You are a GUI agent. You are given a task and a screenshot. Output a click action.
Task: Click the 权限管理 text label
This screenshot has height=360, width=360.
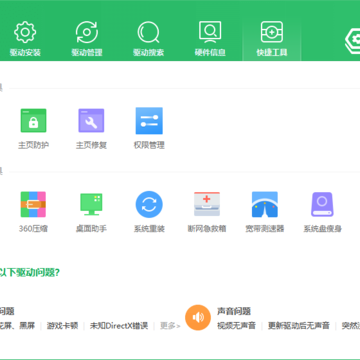coord(149,145)
